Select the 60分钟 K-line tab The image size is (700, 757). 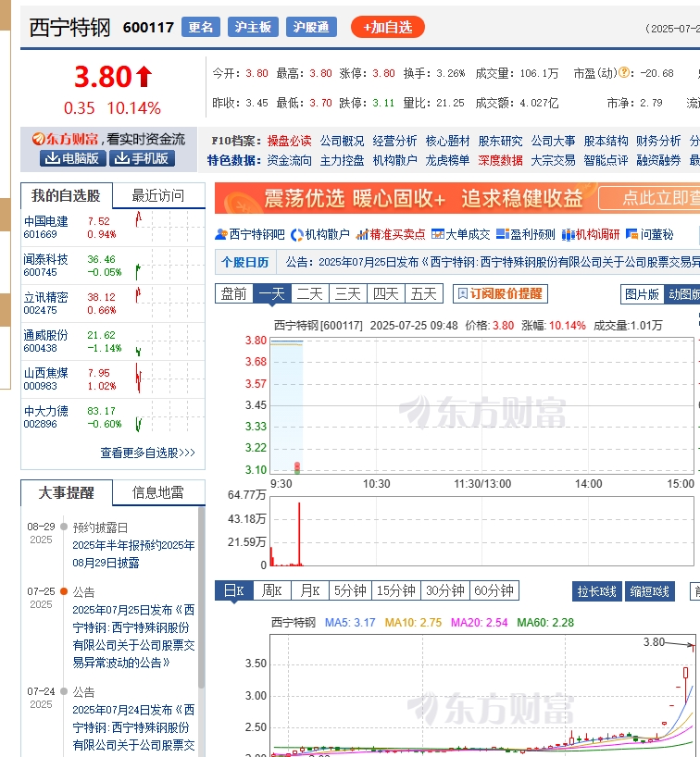494,590
